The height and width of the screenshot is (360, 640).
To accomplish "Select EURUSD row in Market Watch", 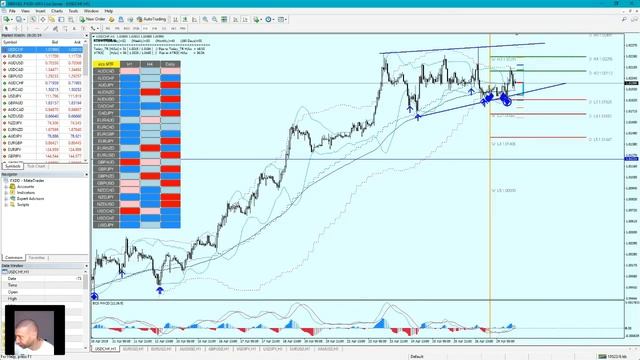I will tap(43, 56).
